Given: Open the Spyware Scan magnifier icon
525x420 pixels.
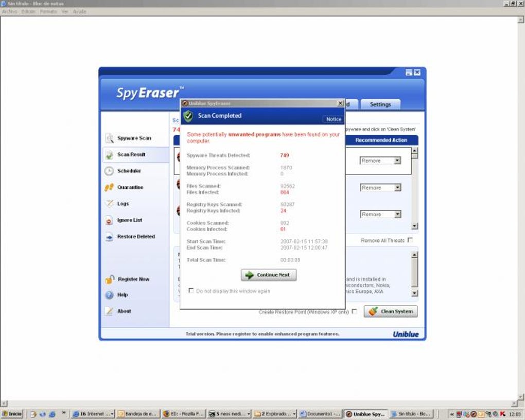Looking at the screenshot, I should [x=109, y=138].
